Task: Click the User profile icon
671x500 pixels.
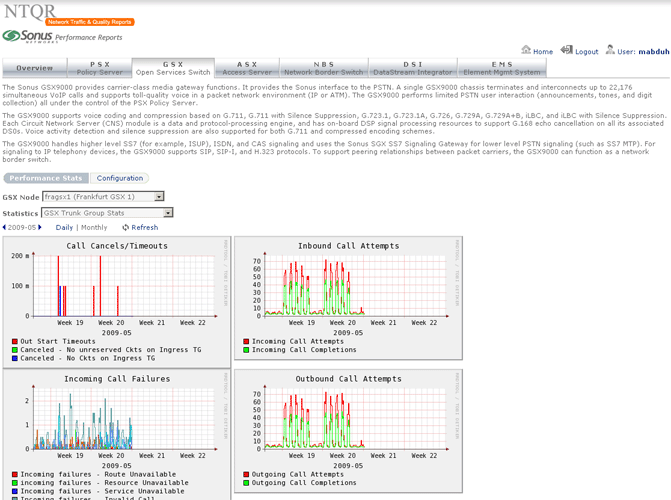Action: pos(608,50)
